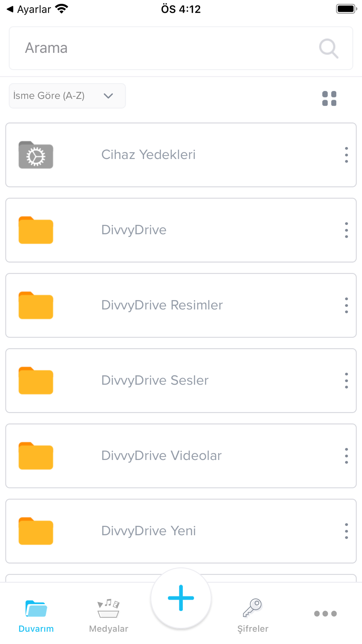Open the DivvyDrive folder
This screenshot has height=644, width=362.
[x=134, y=230]
